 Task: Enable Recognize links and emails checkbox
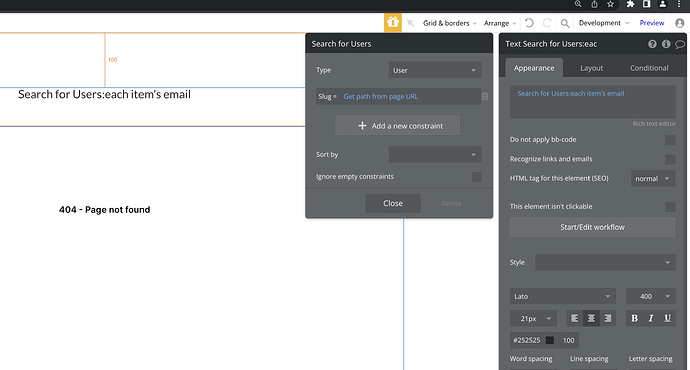(670, 159)
